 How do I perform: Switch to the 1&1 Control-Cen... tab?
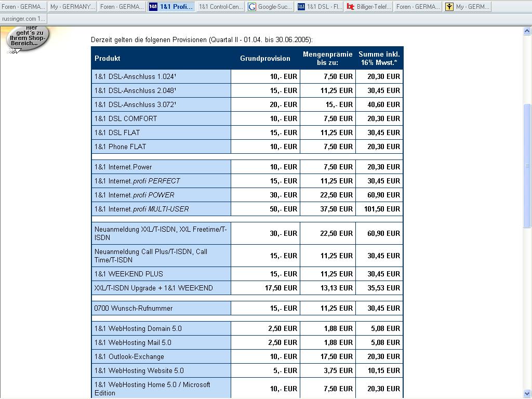click(220, 6)
